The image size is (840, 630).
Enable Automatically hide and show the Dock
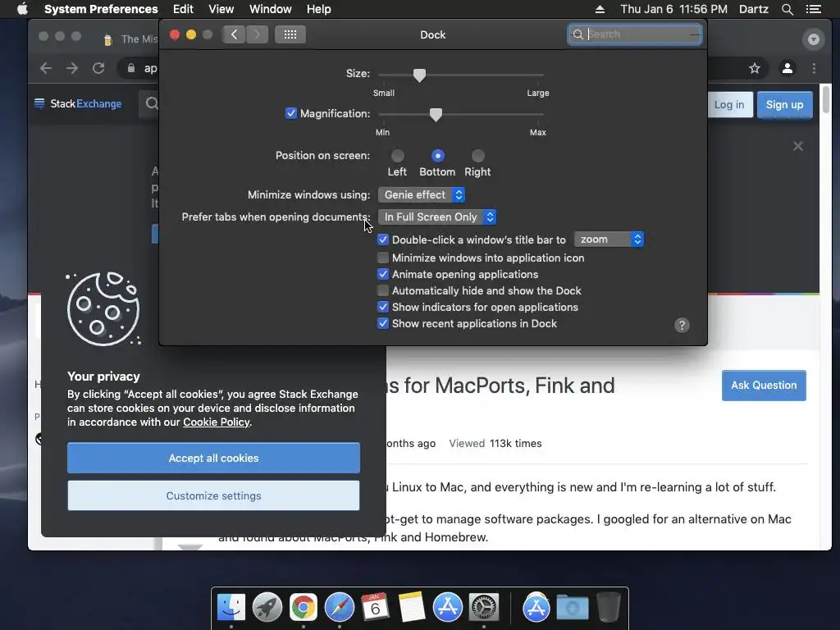(382, 291)
